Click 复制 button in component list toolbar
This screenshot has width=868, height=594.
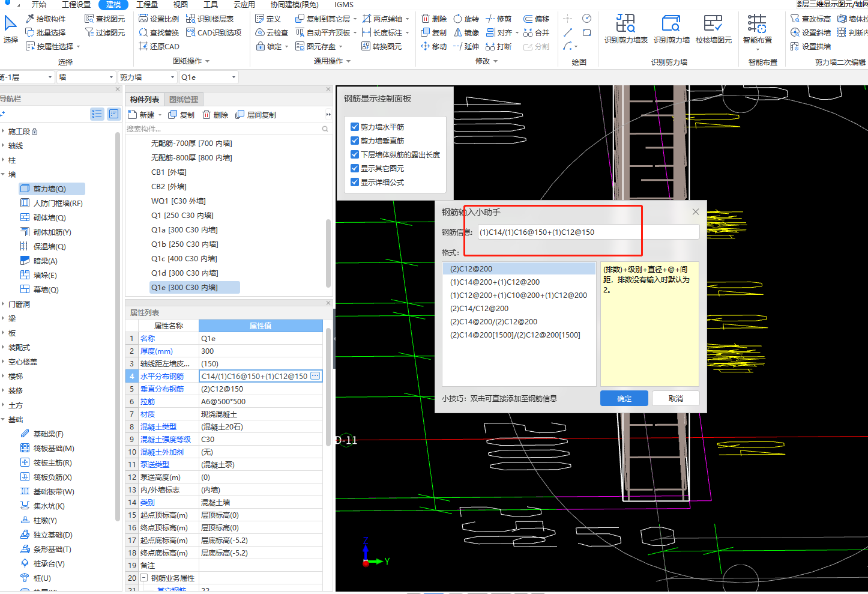(181, 115)
